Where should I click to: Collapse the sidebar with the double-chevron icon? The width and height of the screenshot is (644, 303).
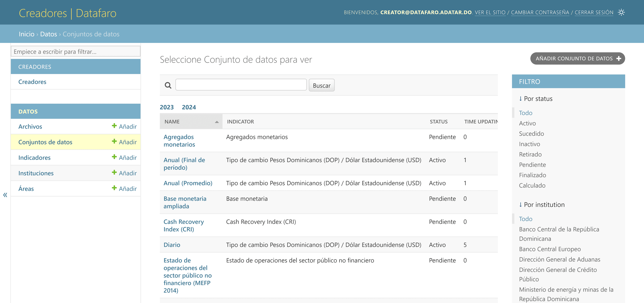click(x=5, y=195)
